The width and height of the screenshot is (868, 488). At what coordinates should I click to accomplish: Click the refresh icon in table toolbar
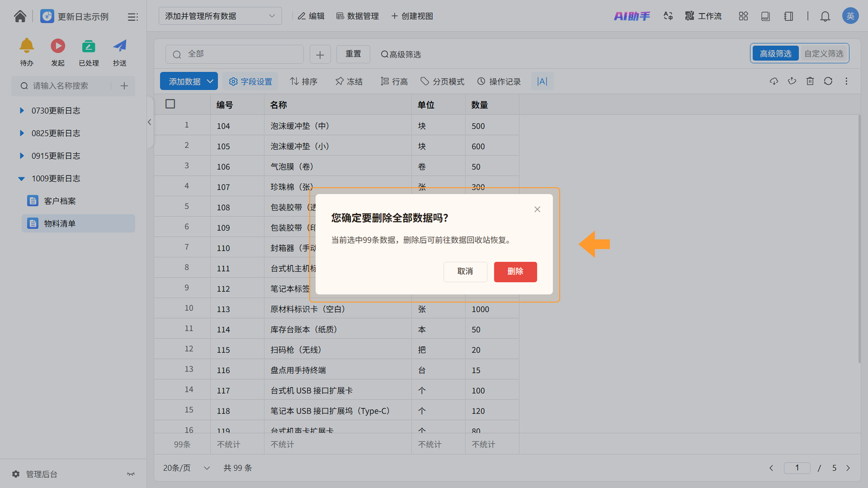828,81
